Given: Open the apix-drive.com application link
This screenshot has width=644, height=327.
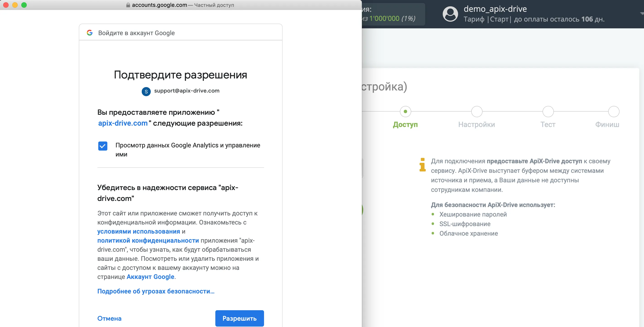Looking at the screenshot, I should click(x=123, y=123).
